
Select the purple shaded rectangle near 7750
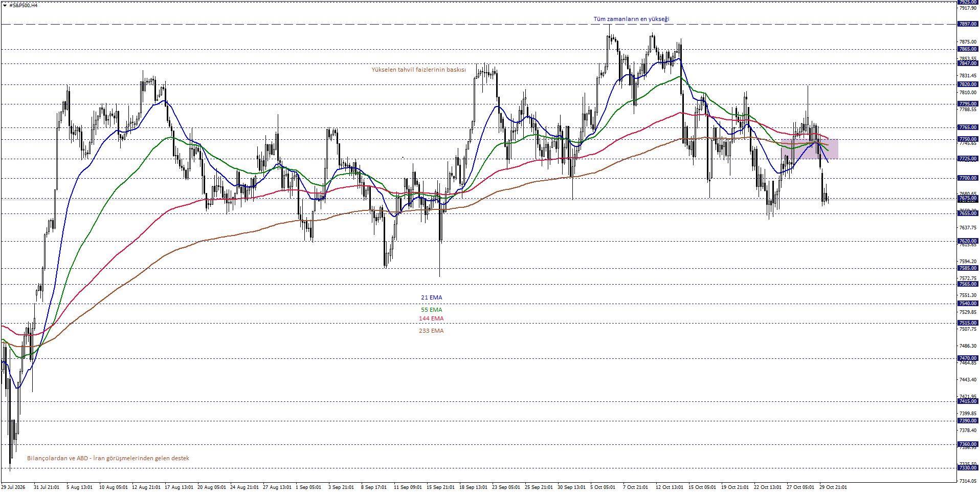pos(809,149)
